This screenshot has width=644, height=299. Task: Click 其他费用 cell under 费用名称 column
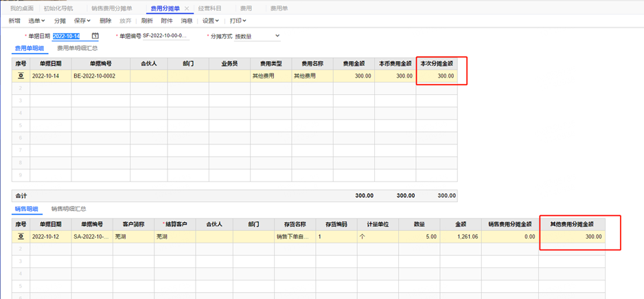pos(312,76)
